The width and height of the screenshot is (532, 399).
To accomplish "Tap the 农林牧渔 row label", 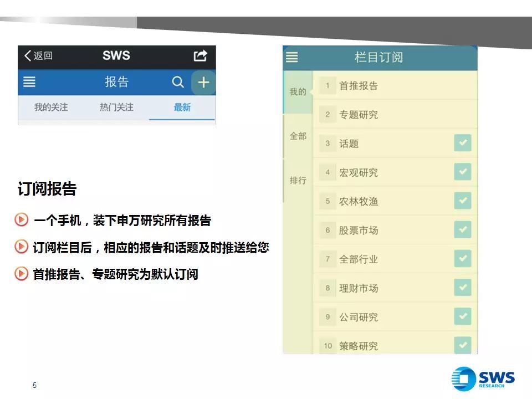I will [x=359, y=201].
